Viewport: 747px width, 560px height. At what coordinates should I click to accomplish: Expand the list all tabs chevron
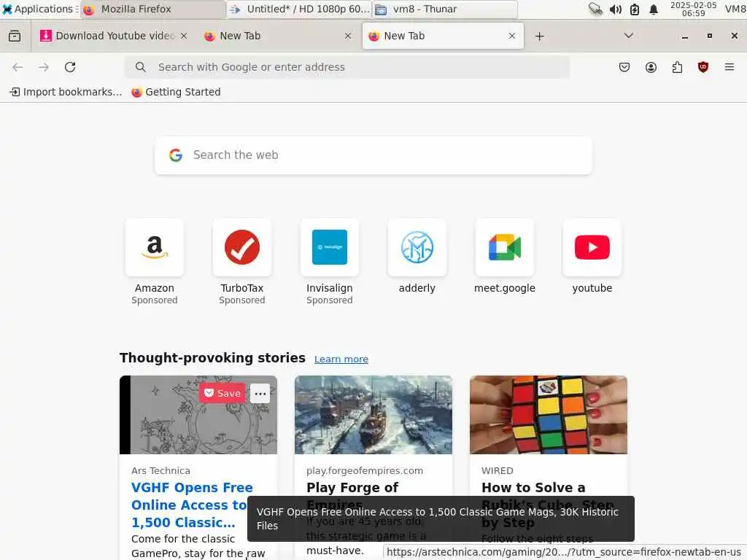tap(629, 36)
